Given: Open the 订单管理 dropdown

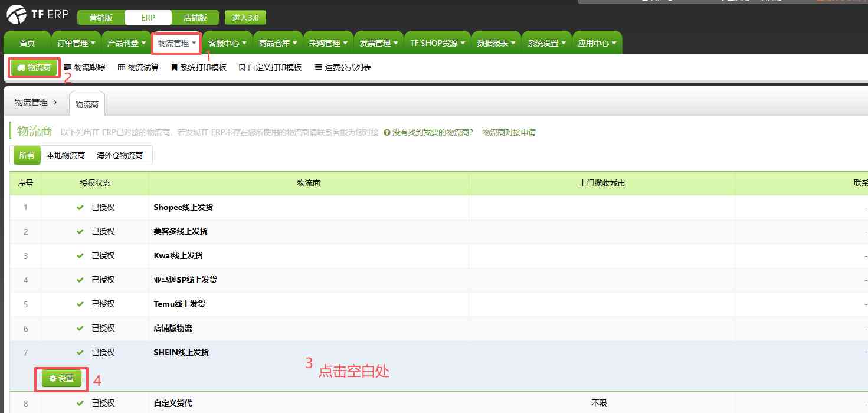Looking at the screenshot, I should pyautogui.click(x=75, y=42).
